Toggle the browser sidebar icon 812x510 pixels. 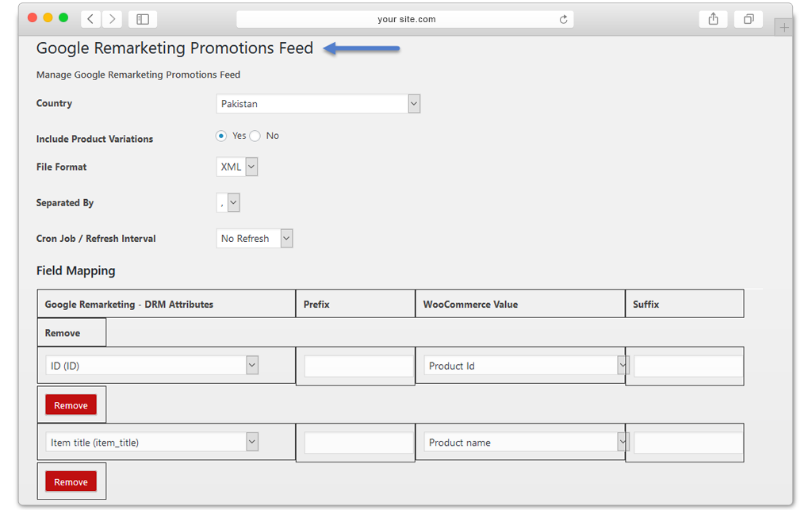click(143, 19)
